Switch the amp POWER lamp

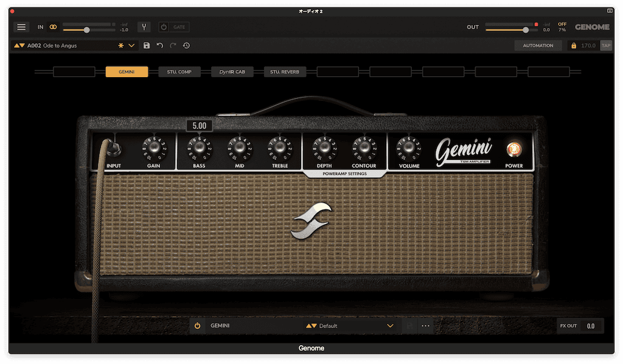click(513, 149)
